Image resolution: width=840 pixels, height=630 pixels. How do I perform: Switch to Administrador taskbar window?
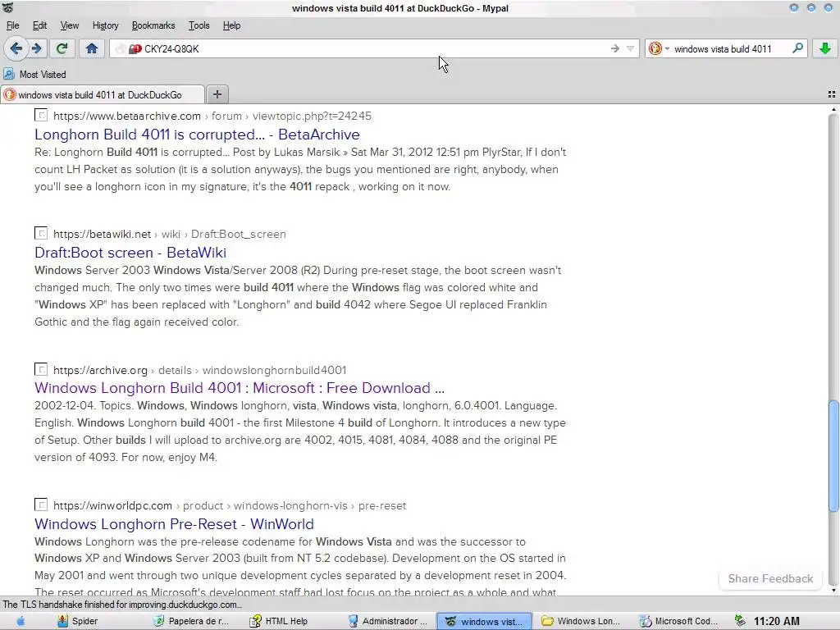(x=388, y=621)
